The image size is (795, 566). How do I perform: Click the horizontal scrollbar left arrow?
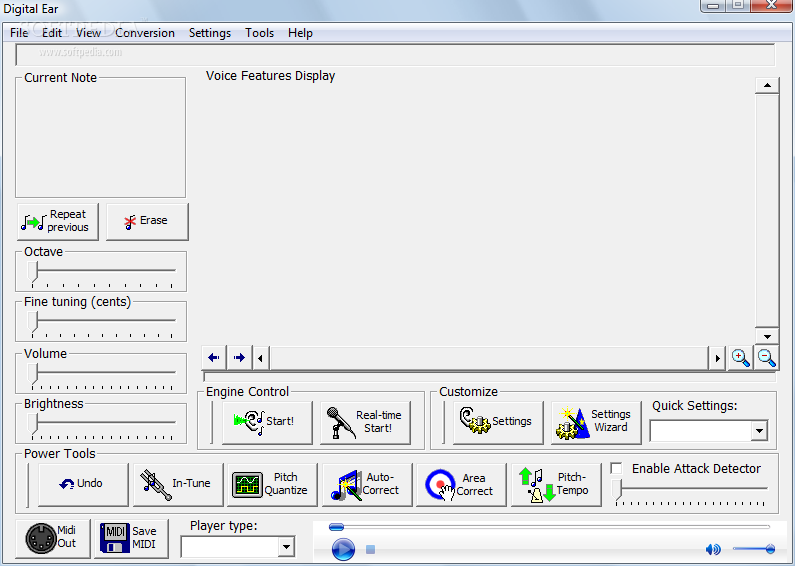click(261, 359)
